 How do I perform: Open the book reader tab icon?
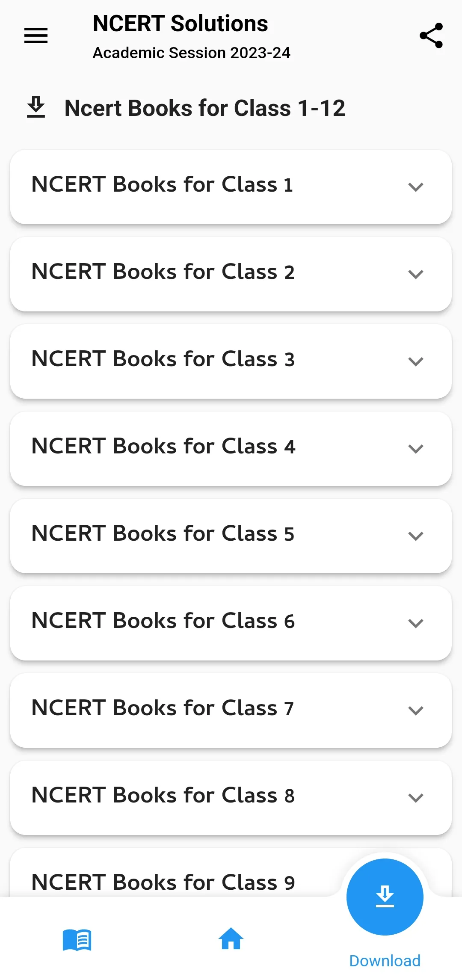tap(77, 940)
